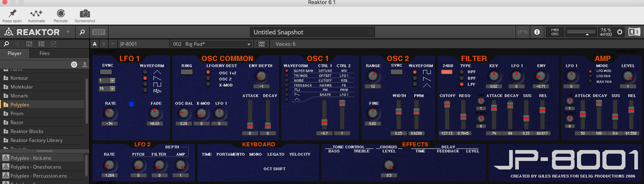
Task: Click the magnifier next to Reaktor logo
Action: coord(82,32)
